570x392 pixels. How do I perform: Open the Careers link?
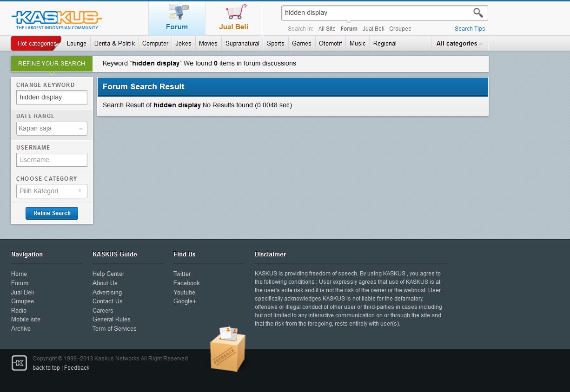pos(103,310)
